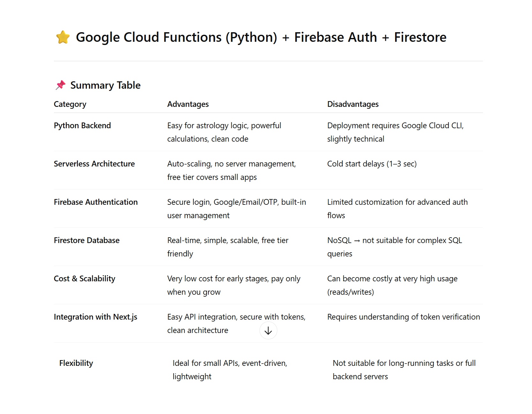Click the Summary Table heading text
The height and width of the screenshot is (414, 532).
[x=105, y=85]
